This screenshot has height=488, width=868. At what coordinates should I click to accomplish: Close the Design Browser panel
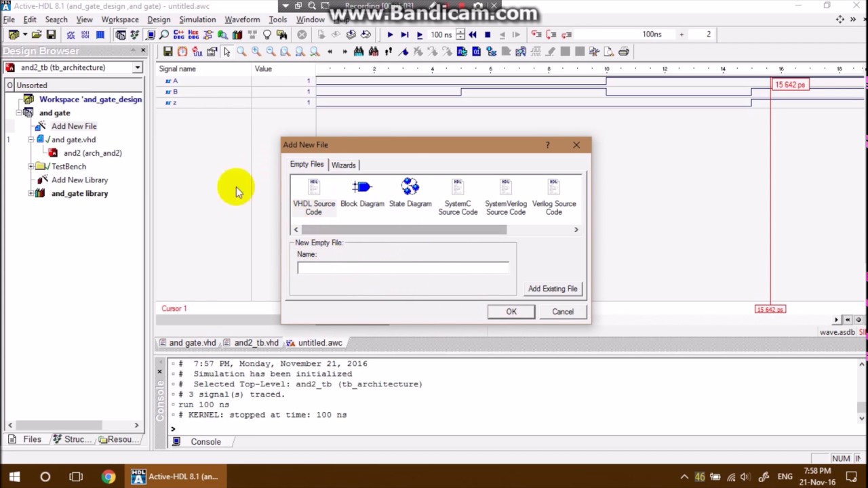tap(143, 51)
